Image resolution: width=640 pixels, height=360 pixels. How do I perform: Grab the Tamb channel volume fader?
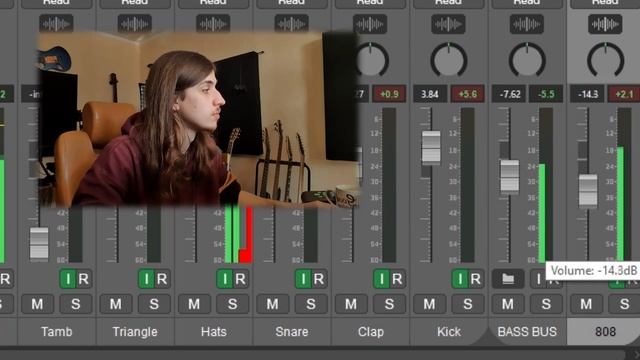point(39,244)
